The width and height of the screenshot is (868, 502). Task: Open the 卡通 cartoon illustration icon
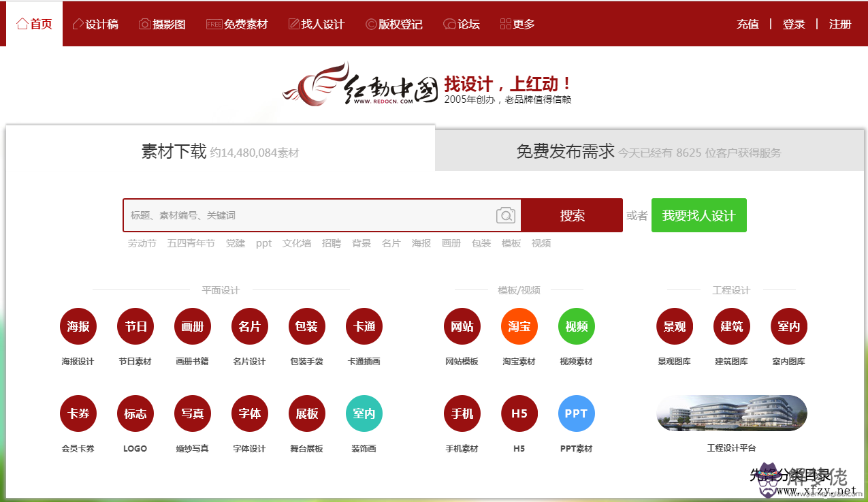click(x=364, y=327)
